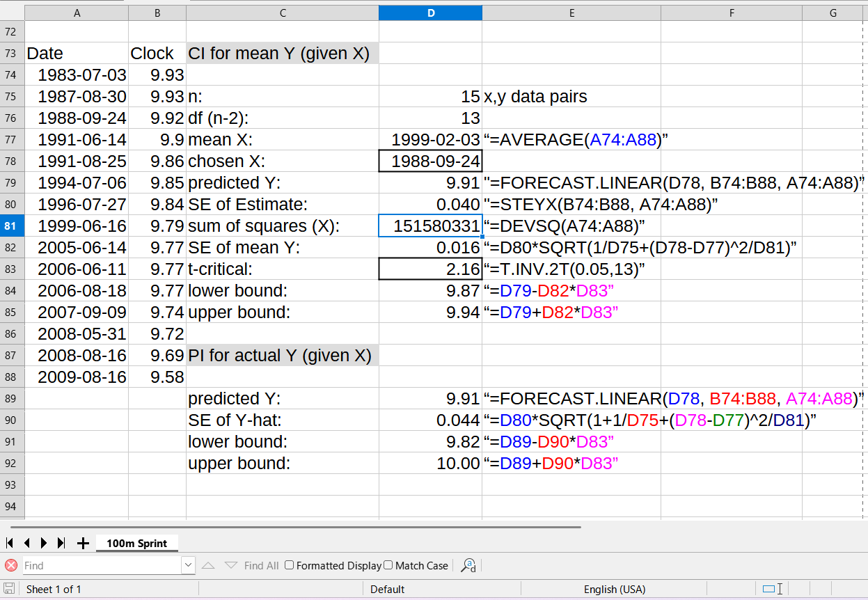Select the DEVSQ formula text cell
Screen dimensions: 868x600
[x=571, y=226]
